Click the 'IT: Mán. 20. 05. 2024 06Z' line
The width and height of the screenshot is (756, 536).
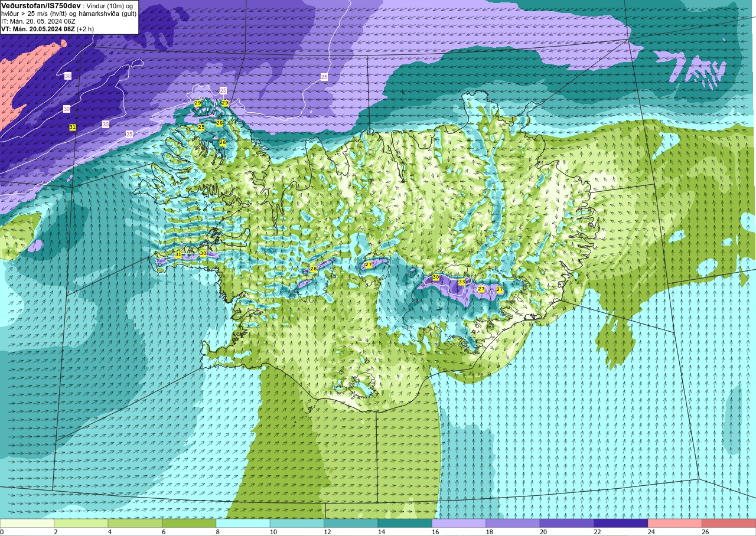[38, 21]
